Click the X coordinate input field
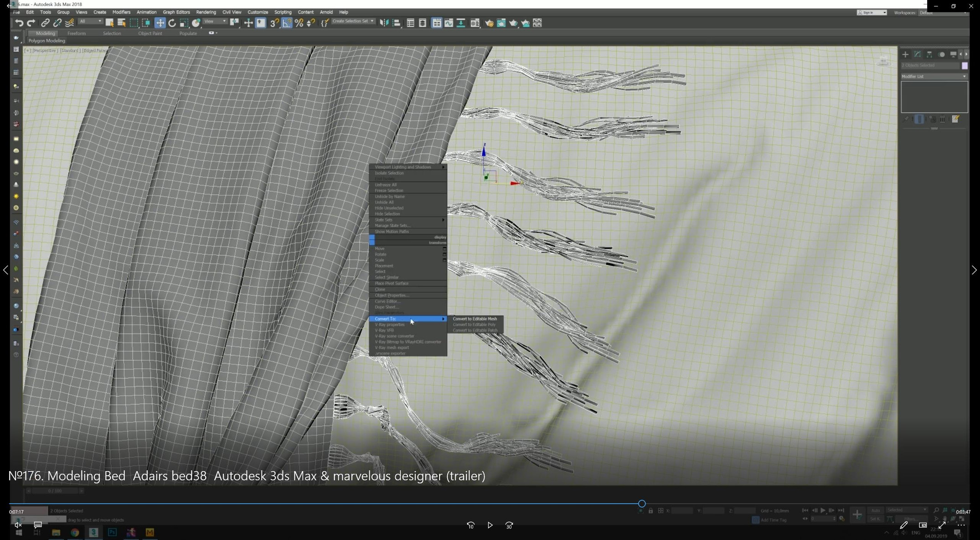Screen dimensions: 980x540 (x=682, y=510)
